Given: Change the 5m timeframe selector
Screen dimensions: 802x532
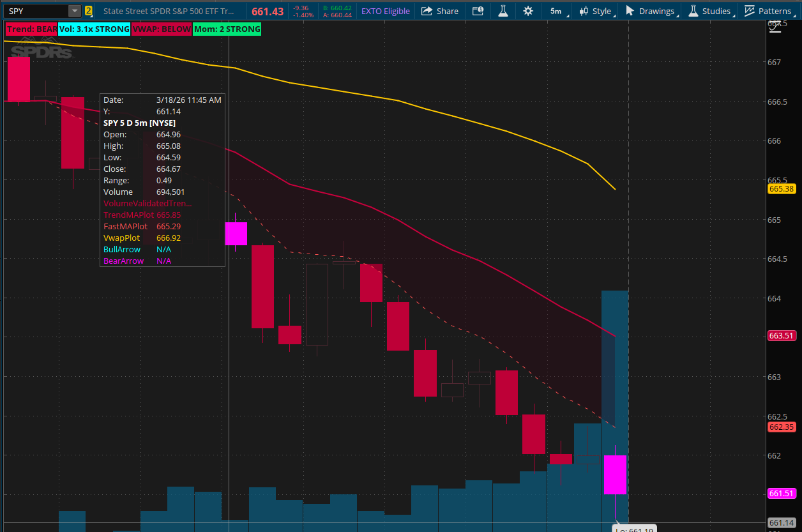Looking at the screenshot, I should click(x=556, y=11).
